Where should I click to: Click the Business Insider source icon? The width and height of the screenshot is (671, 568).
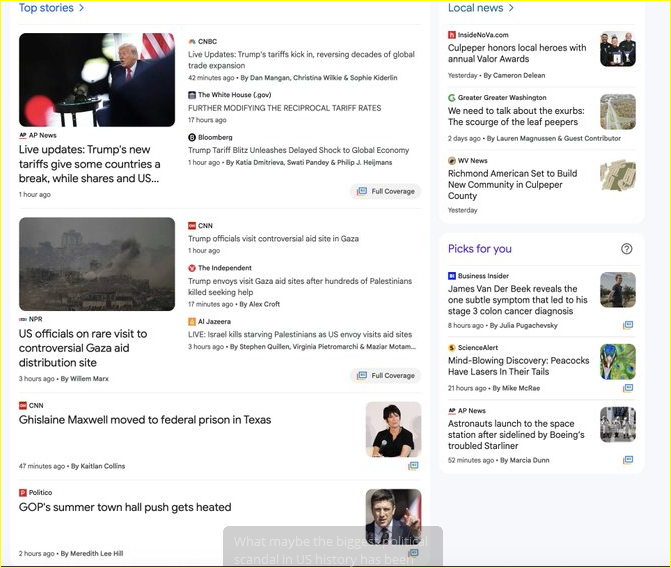(451, 276)
